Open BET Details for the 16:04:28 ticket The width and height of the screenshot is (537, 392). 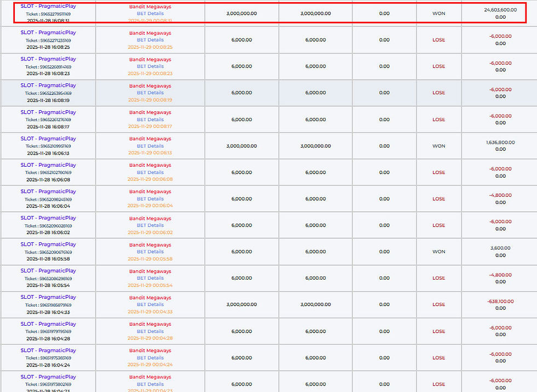tap(150, 331)
